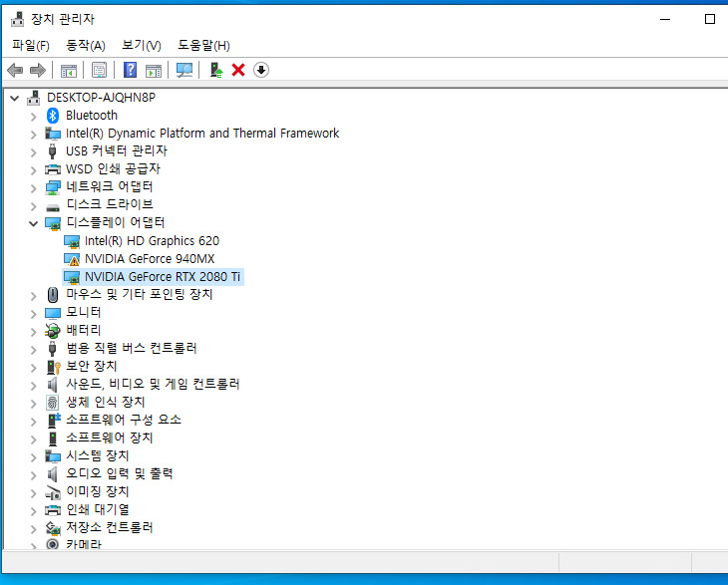The image size is (728, 585).
Task: Expand the USB 커넥터 관리자 category
Action: pos(33,152)
